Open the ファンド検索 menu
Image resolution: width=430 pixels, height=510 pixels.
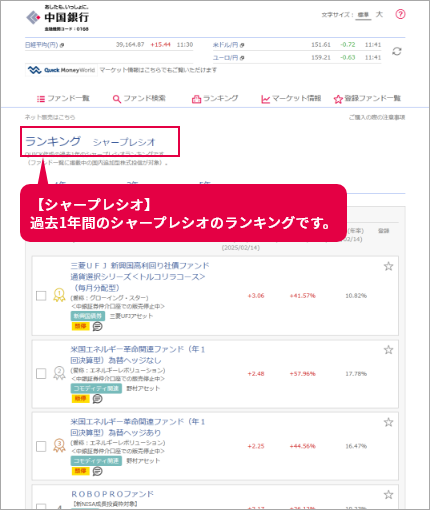pos(139,99)
